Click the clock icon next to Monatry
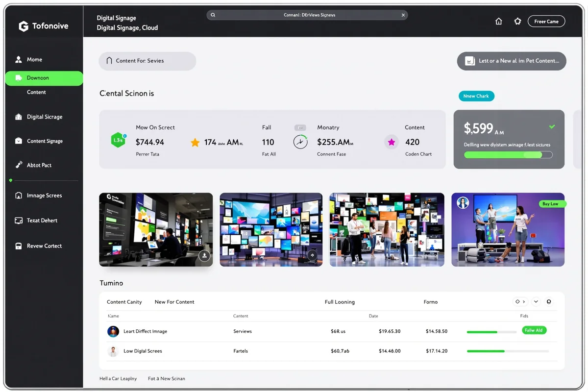The width and height of the screenshot is (588, 392). click(300, 142)
